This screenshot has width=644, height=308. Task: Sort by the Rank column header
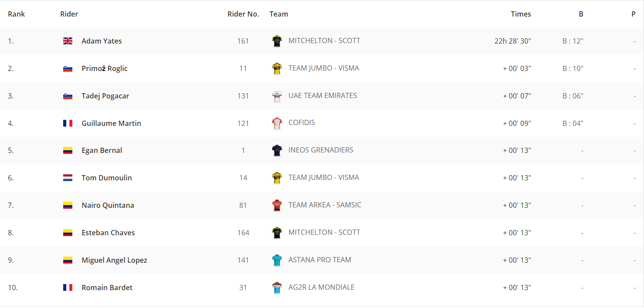(x=17, y=14)
